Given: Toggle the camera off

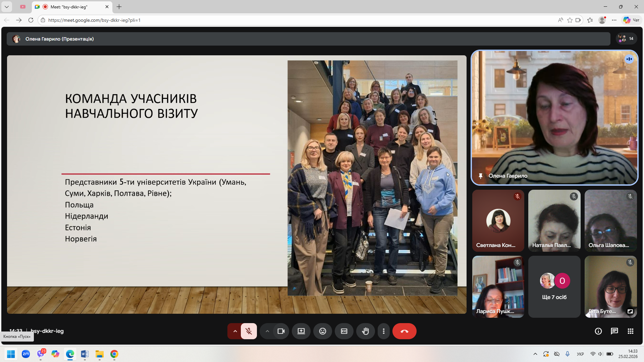Looking at the screenshot, I should coord(281,331).
